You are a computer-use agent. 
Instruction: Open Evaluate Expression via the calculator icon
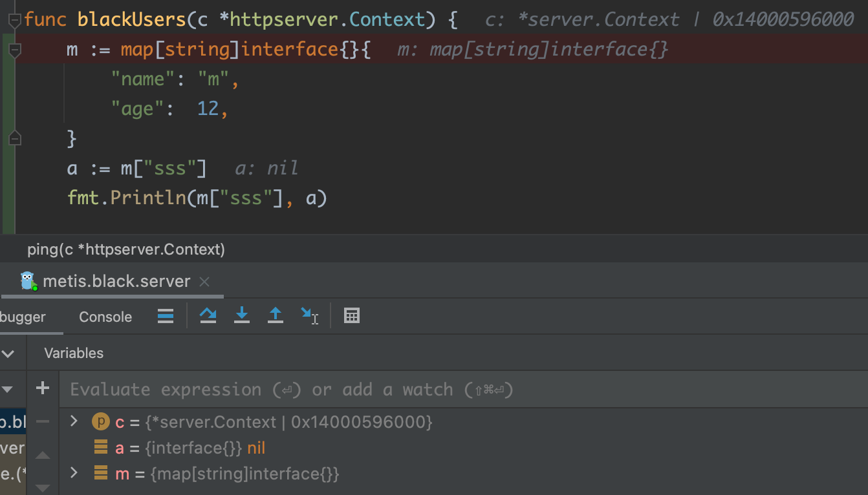(352, 315)
